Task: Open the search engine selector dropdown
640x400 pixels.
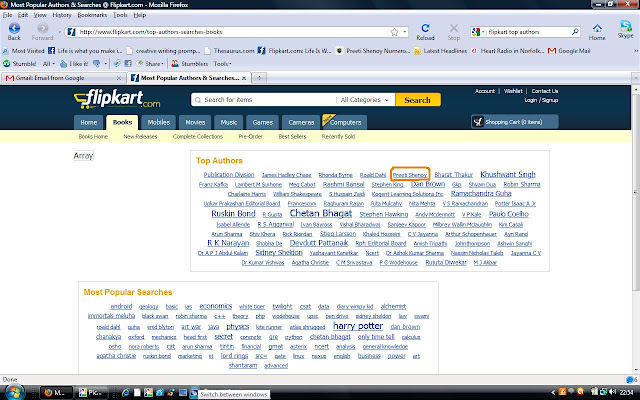Action: tap(478, 32)
